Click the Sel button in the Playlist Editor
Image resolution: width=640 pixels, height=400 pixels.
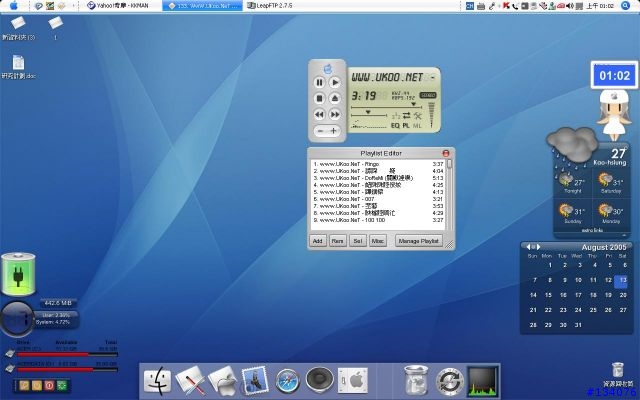click(358, 241)
